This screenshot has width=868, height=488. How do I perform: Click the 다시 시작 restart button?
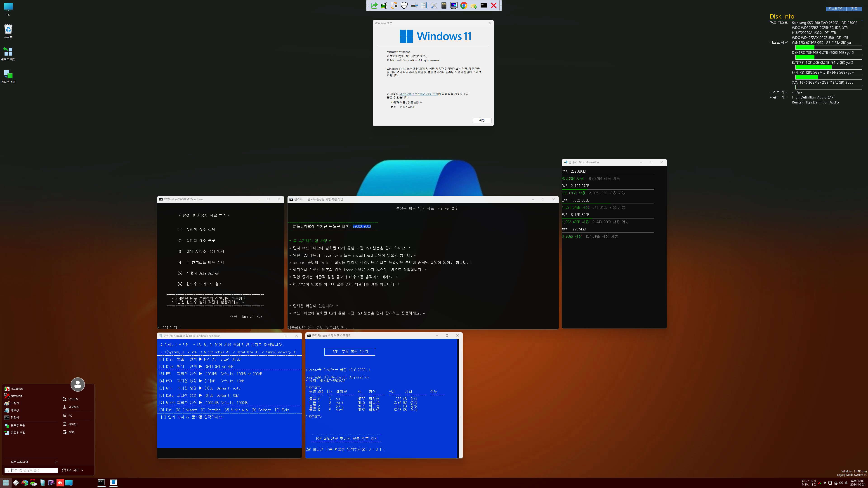(x=71, y=470)
